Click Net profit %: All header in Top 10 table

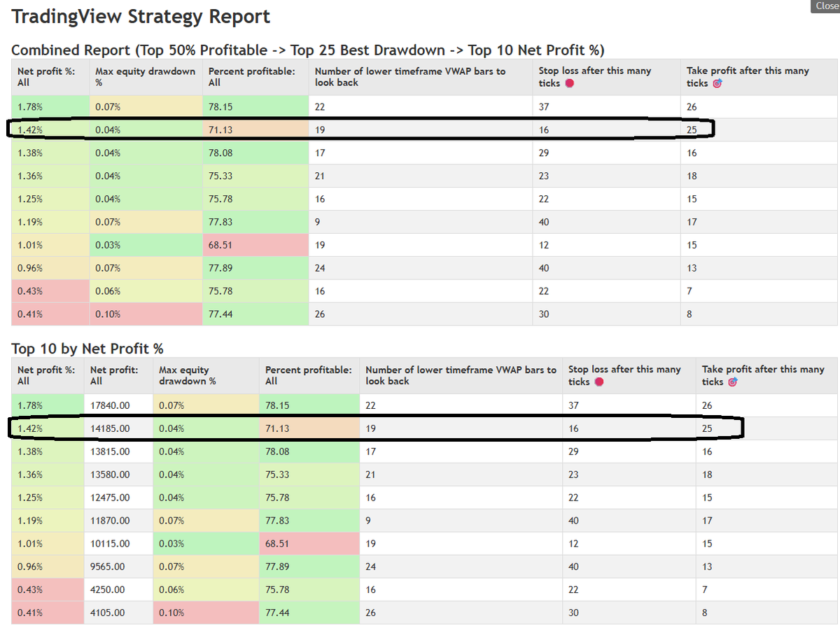point(48,376)
